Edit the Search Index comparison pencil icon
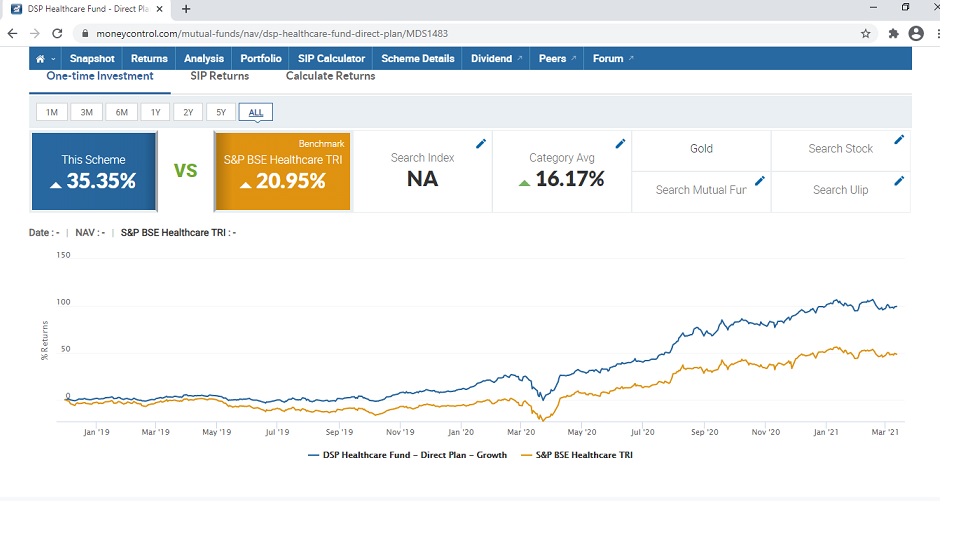The height and width of the screenshot is (538, 957). (481, 144)
